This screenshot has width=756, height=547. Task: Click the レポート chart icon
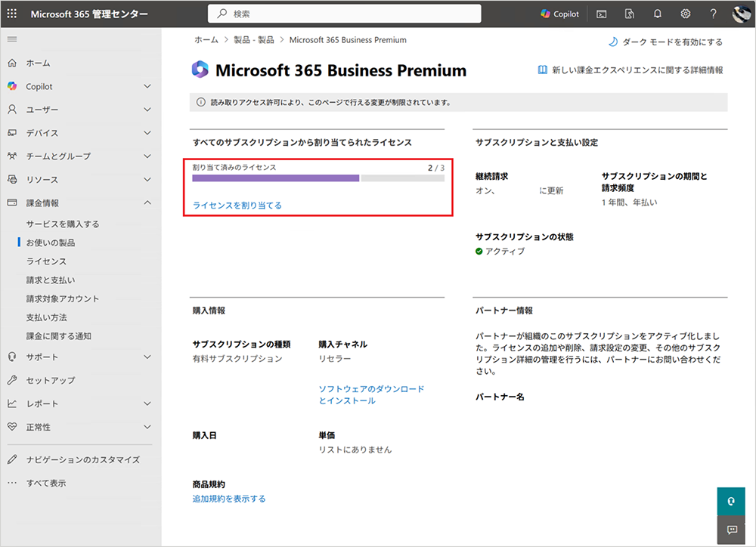[x=12, y=403]
